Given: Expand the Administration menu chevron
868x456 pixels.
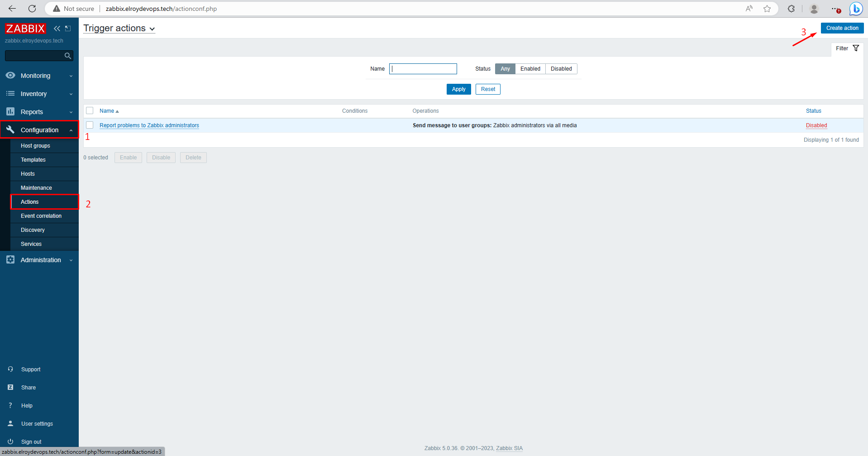Looking at the screenshot, I should click(x=71, y=260).
